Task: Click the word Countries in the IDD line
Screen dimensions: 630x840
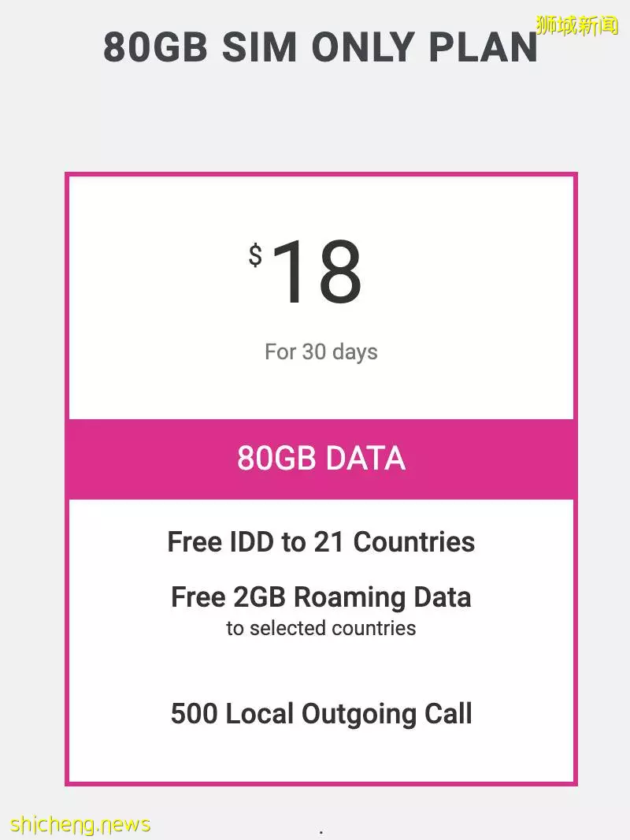Action: click(x=413, y=541)
